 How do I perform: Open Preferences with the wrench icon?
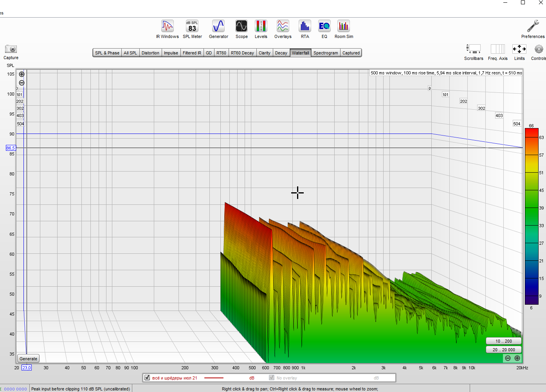click(533, 27)
